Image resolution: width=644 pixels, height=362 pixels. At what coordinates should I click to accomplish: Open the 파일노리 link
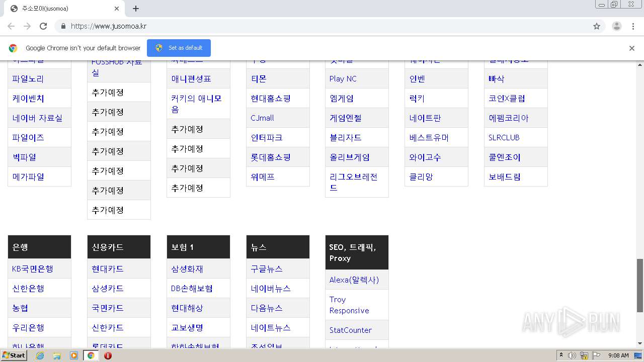pyautogui.click(x=28, y=79)
